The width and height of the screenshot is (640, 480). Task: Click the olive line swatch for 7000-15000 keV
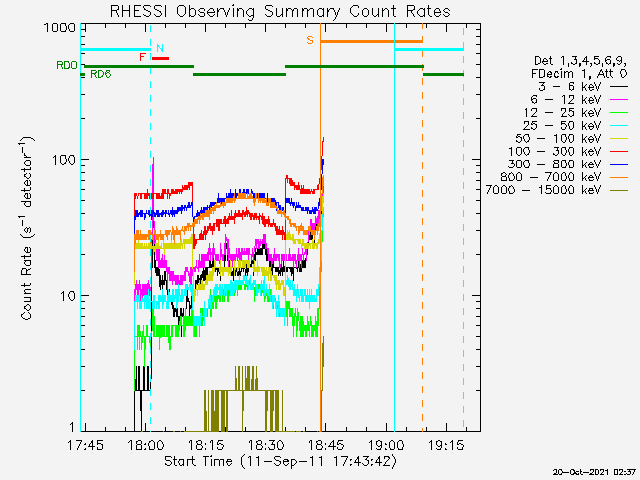click(x=619, y=190)
